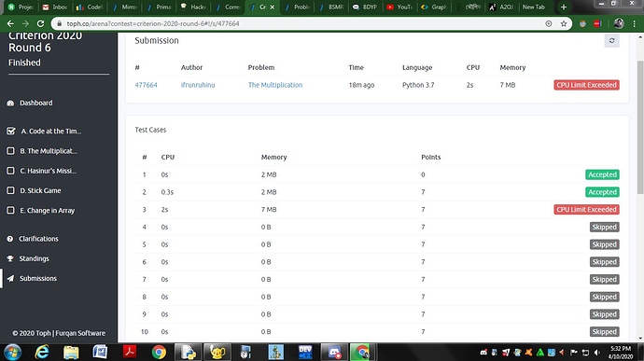Click the browser back arrow
This screenshot has width=644, height=361.
(10, 24)
